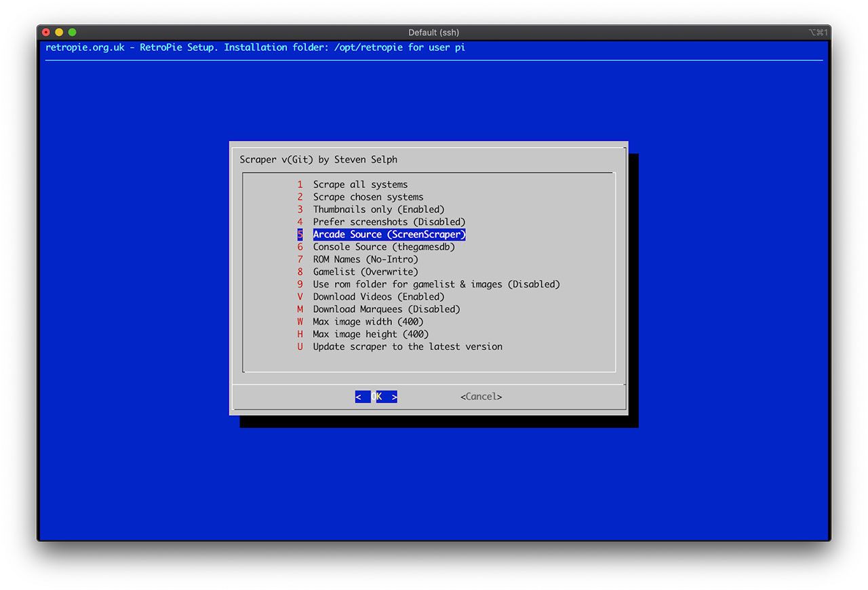Edit 'Max image height (400)' value
This screenshot has width=868, height=590.
point(370,334)
